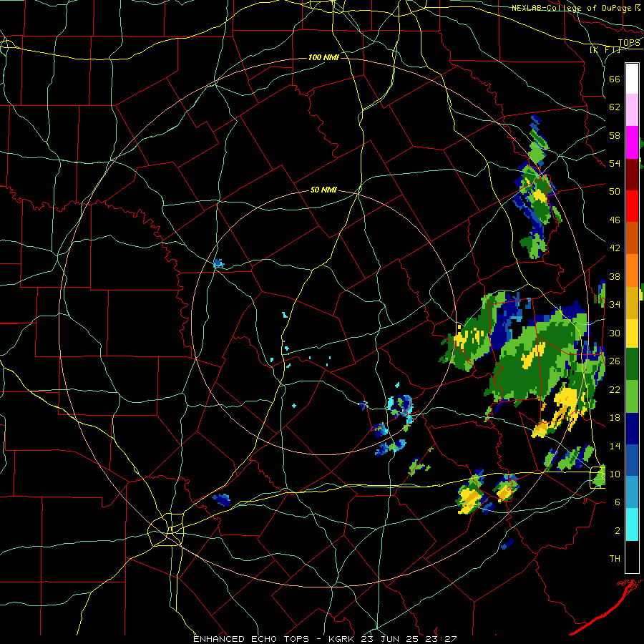The image size is (644, 644).
Task: Click the light pink legend swatch
Action: tap(632, 110)
